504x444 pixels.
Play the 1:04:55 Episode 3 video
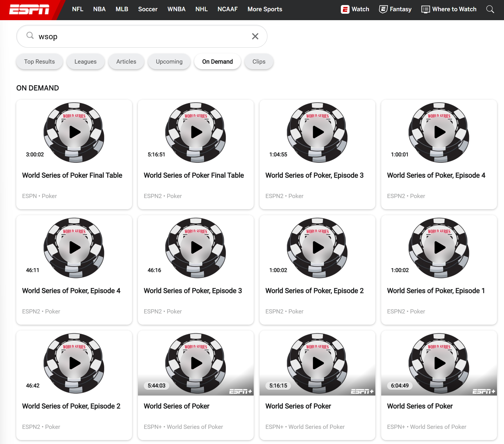point(318,132)
